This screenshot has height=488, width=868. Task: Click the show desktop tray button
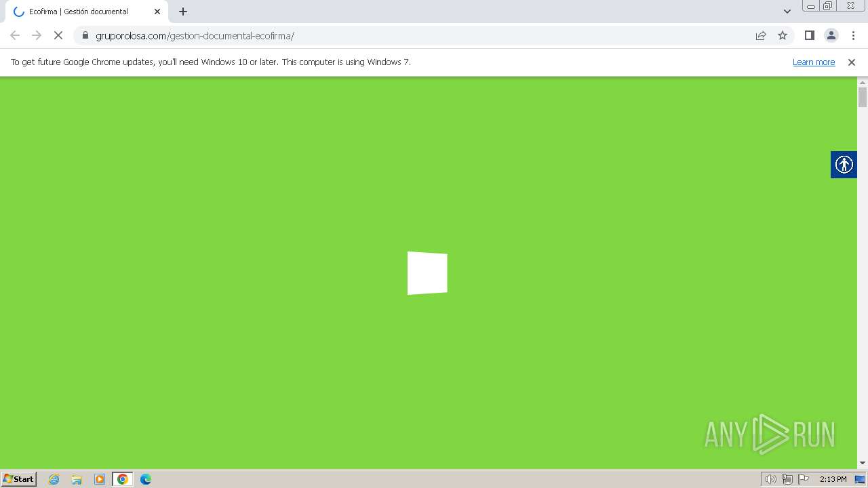tap(861, 479)
